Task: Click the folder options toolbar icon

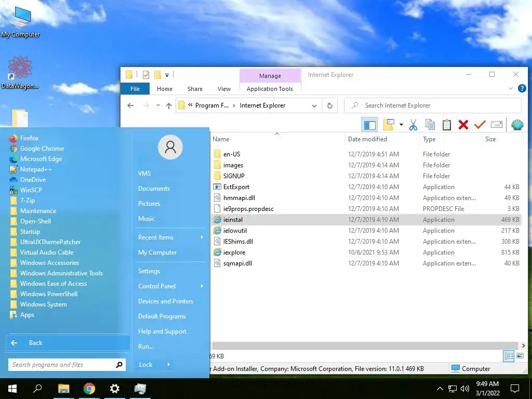Action: [x=388, y=125]
